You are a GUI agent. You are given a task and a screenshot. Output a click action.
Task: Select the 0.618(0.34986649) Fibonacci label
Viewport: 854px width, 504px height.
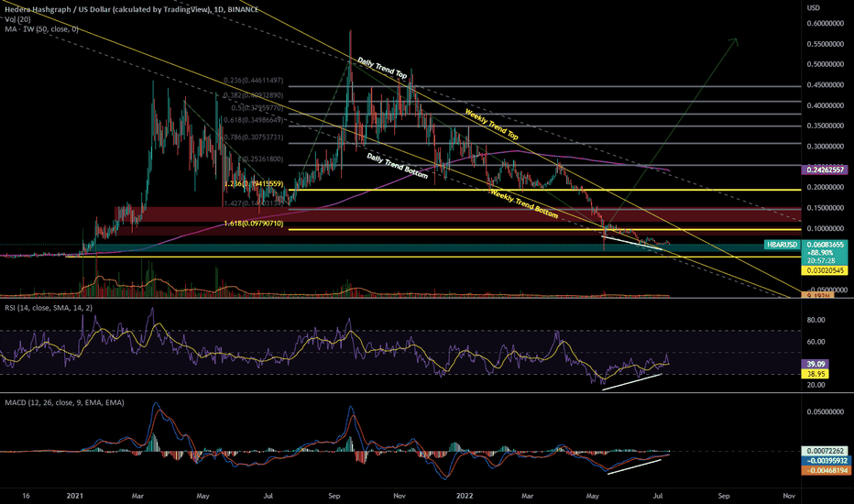click(x=253, y=120)
